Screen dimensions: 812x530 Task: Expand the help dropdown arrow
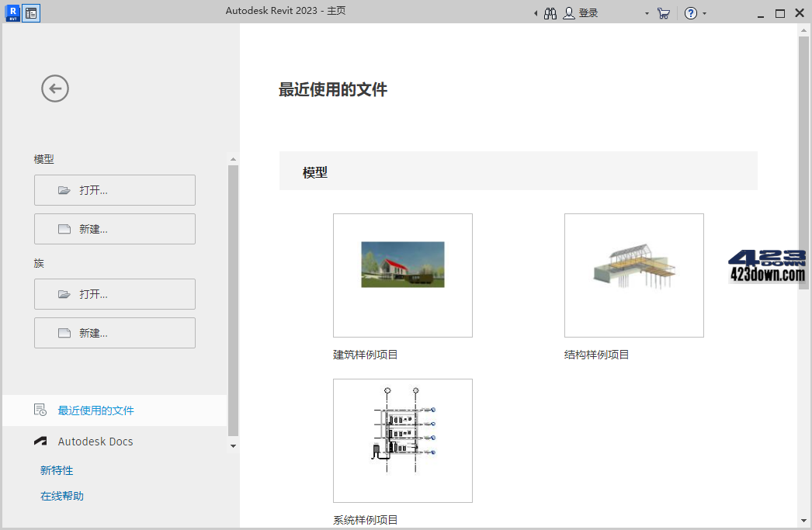pos(706,13)
